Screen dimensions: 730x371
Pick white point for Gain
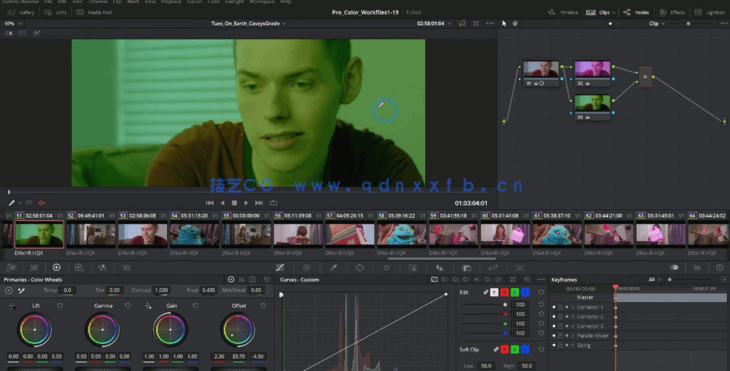click(148, 306)
